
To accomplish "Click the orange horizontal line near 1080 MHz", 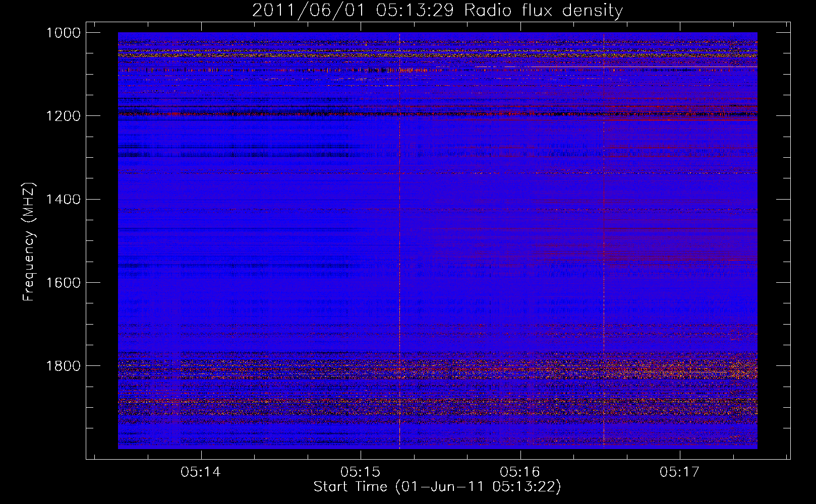I will 615,67.
